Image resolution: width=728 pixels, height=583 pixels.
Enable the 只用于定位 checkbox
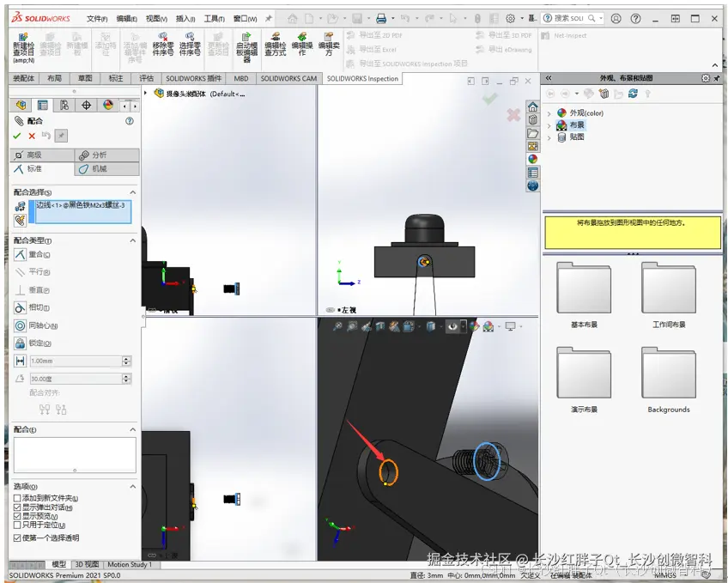click(x=17, y=525)
